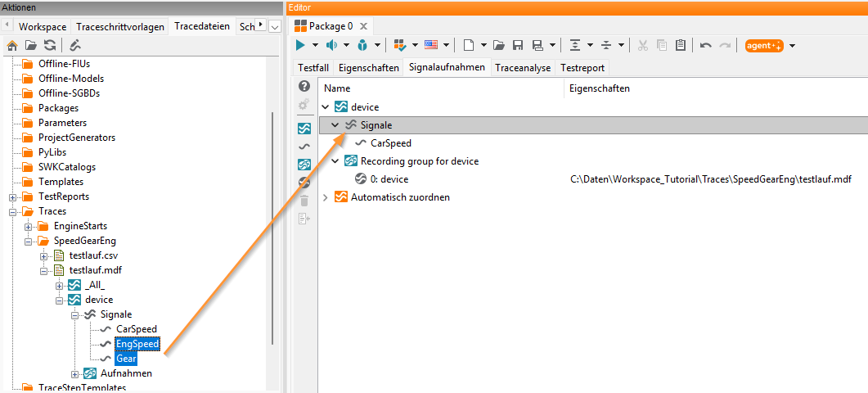Click the collapse all rows icon
Image resolution: width=868 pixels, height=393 pixels.
click(606, 46)
